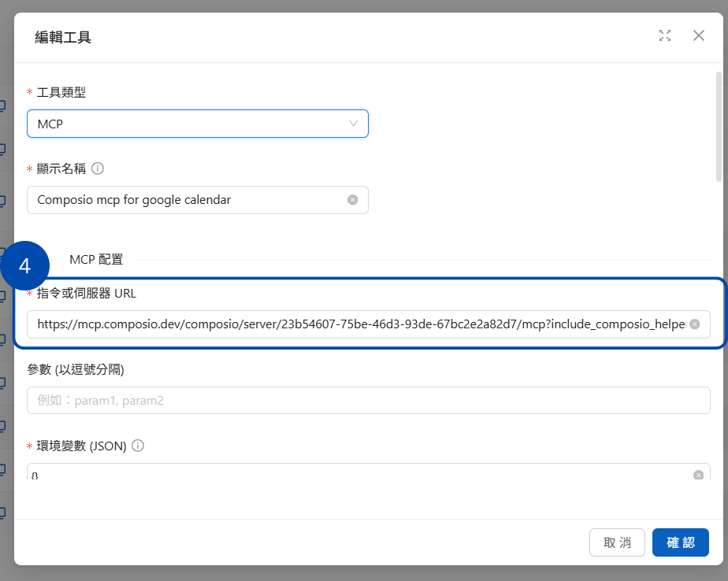Show the info tooltip beside 顯示名稱
Image resolution: width=728 pixels, height=581 pixels.
coord(98,168)
